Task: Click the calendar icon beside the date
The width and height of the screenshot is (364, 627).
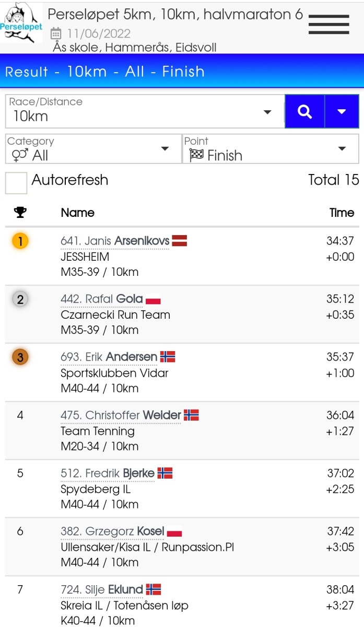Action: coord(56,34)
